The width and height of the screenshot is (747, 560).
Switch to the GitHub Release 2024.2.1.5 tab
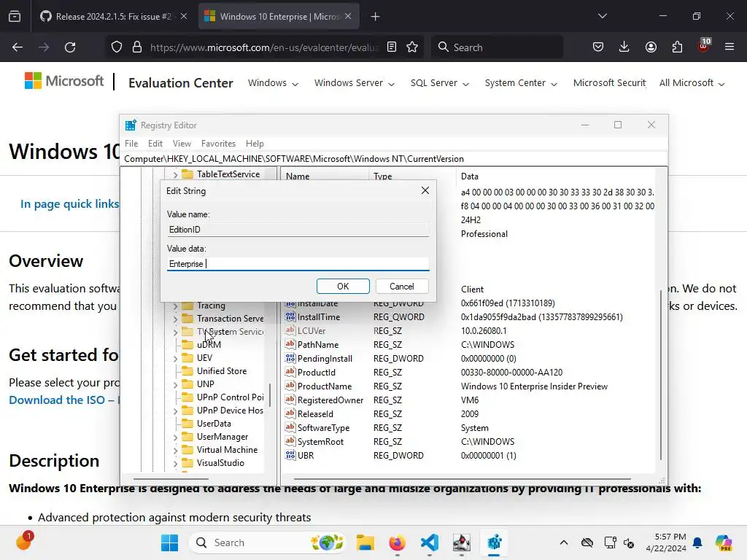[113, 16]
